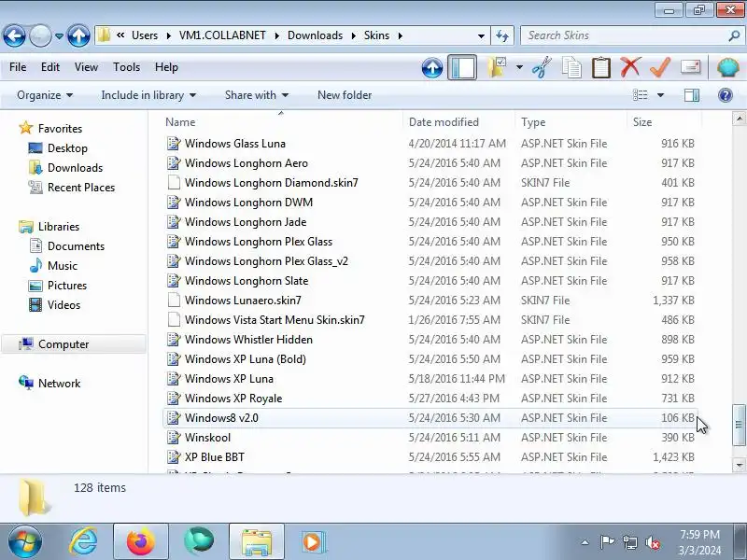Click the Classic Shell settings shell icon
The image size is (747, 560).
click(728, 67)
